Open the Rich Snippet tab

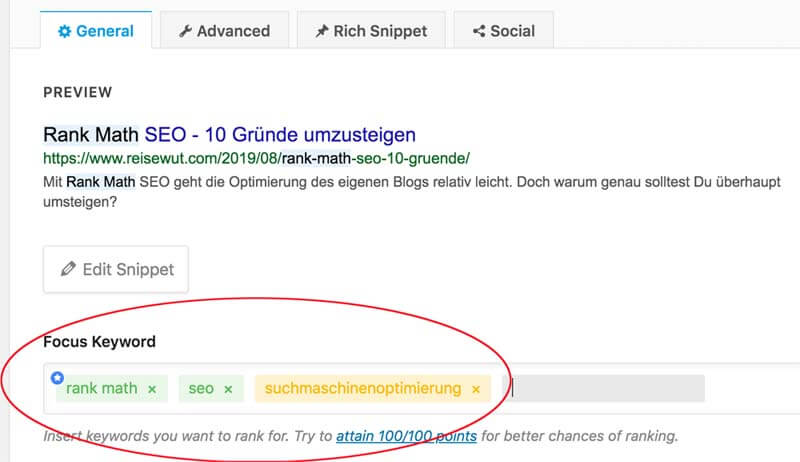coord(371,31)
